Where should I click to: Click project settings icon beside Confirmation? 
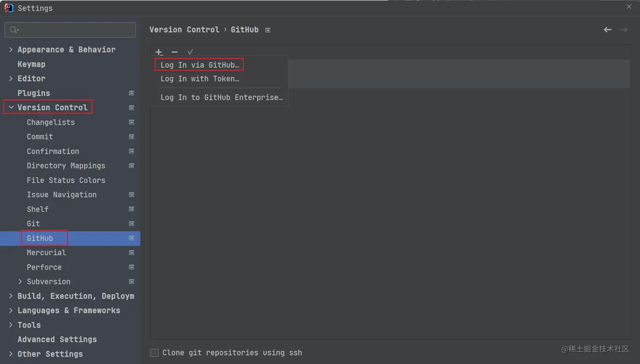pos(132,151)
